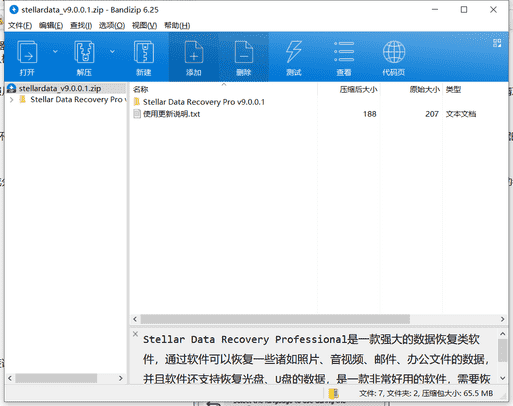The image size is (513, 406).
Task: Click the View (查看) list icon
Action: click(x=344, y=52)
